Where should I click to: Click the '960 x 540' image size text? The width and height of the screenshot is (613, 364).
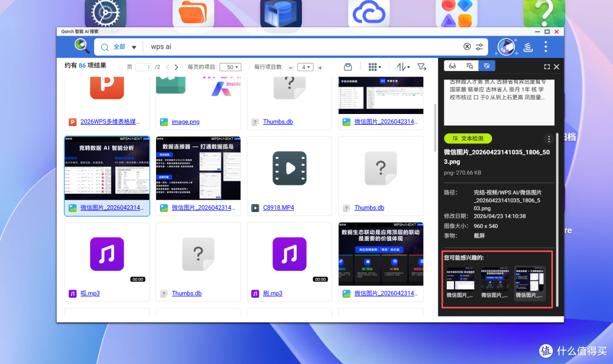[485, 226]
